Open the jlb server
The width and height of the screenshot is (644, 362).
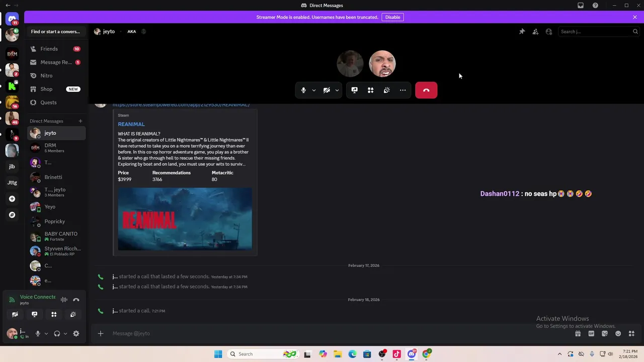click(12, 166)
